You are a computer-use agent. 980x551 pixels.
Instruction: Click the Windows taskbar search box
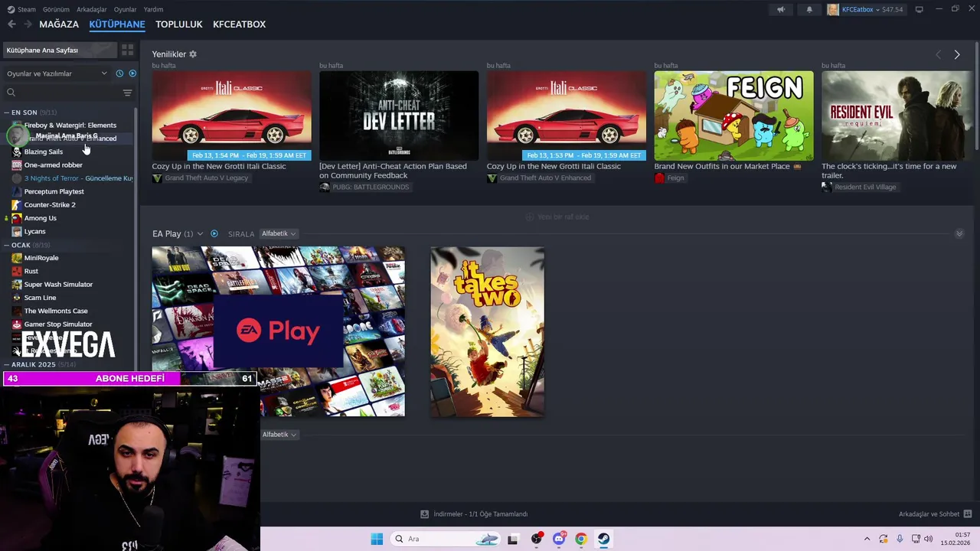(447, 539)
